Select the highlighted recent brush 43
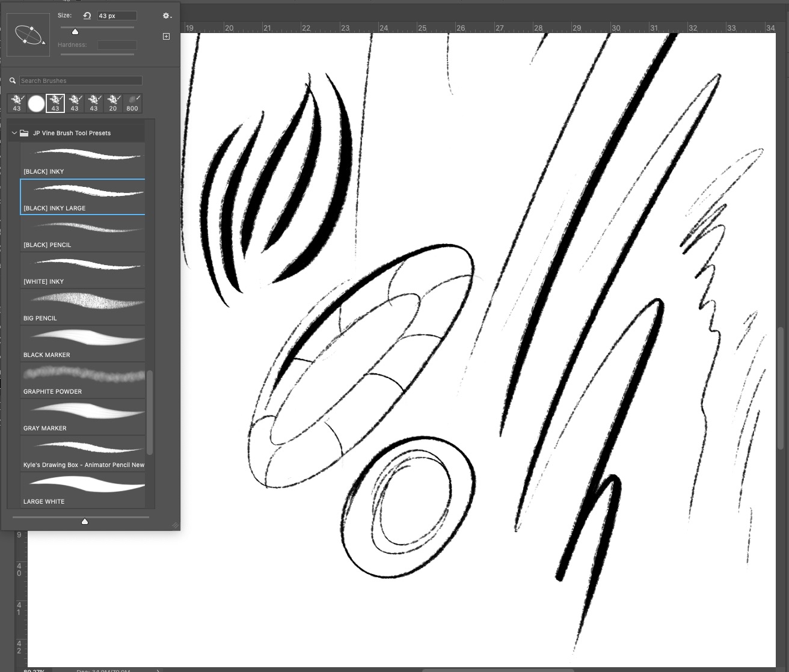Viewport: 789px width, 672px height. (x=55, y=103)
